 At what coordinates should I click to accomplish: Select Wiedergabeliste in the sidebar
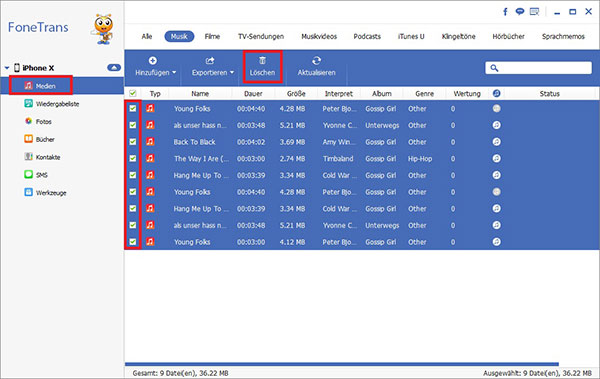point(52,104)
